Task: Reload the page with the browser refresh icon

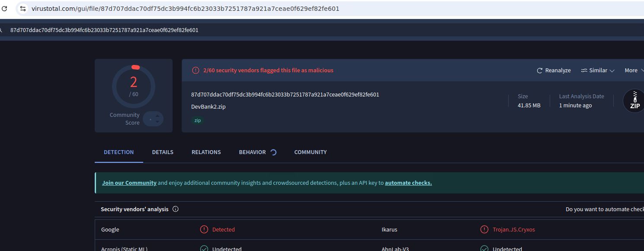Action: pos(4,9)
